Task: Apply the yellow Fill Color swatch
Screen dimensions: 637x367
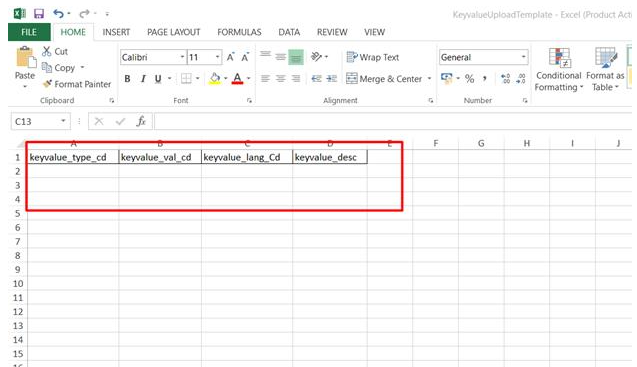Action: click(214, 78)
